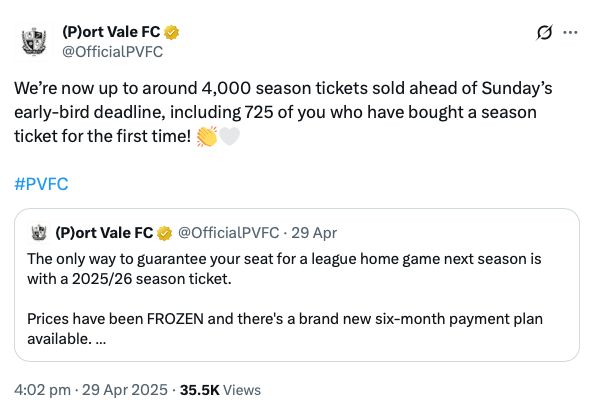Click the 4:02 pm timestamp
The image size is (596, 412).
43,390
